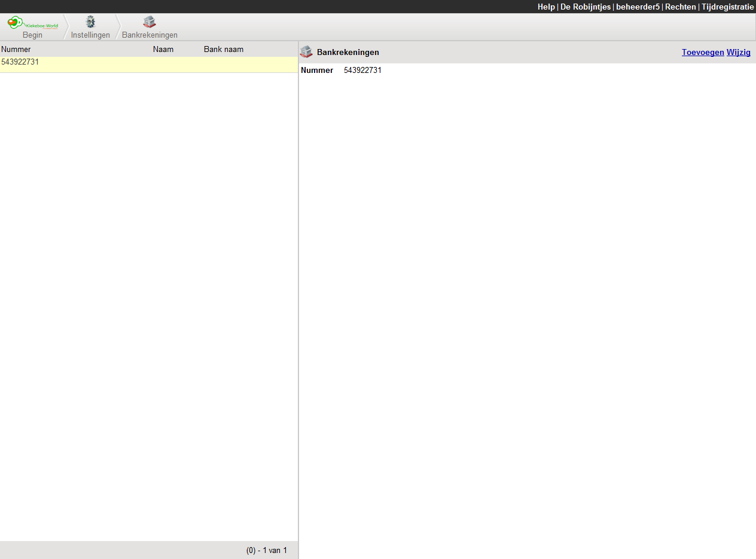The height and width of the screenshot is (559, 756).
Task: Open Tijdregistratie from the top bar
Action: pos(727,7)
